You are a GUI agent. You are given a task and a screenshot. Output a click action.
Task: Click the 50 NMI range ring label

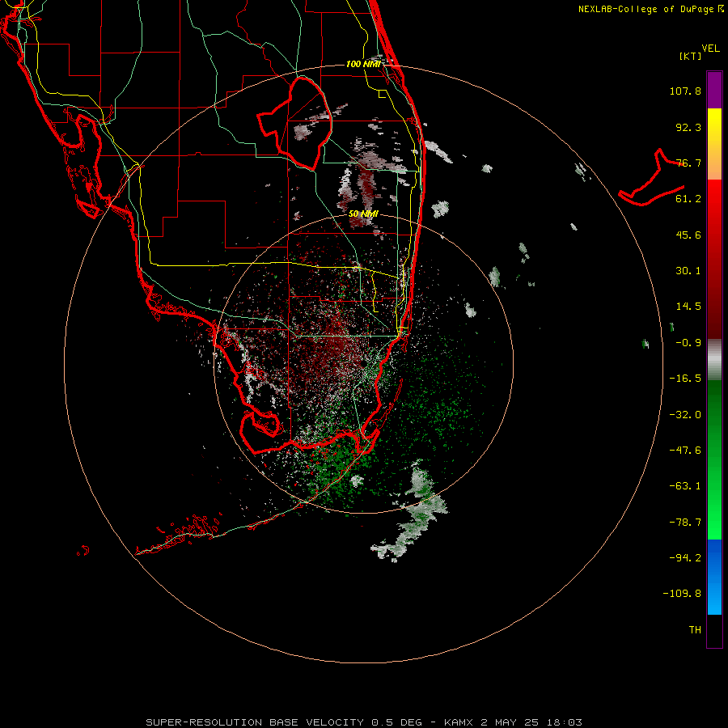[363, 214]
